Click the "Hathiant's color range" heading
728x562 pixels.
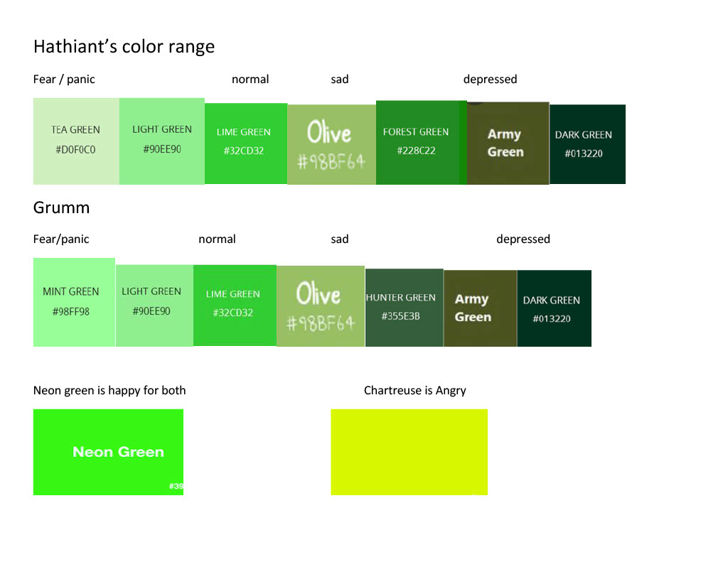click(x=124, y=46)
